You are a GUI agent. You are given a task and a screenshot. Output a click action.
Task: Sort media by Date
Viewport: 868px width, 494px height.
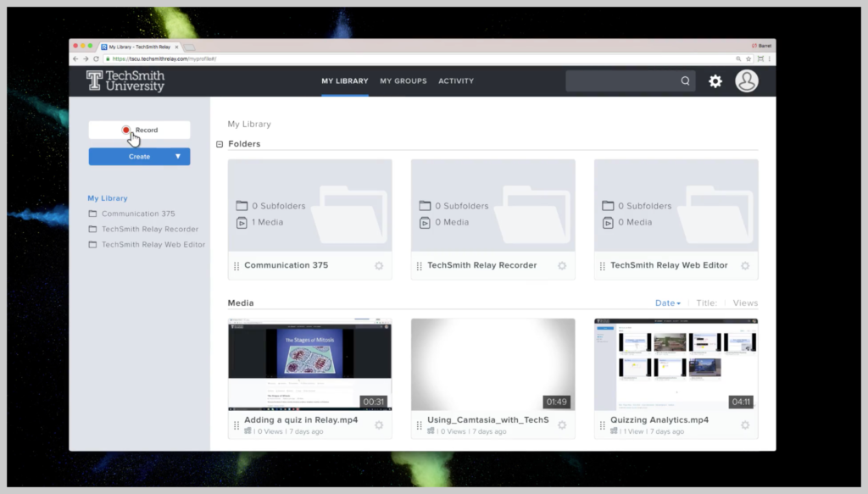point(668,303)
